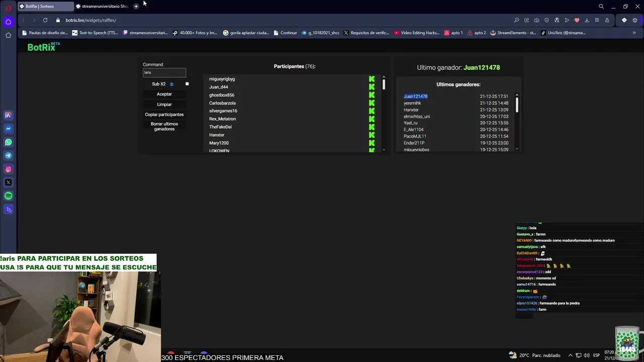Viewport: 644px width, 362px height.
Task: Open Pautas de diseño bookmark
Action: 45,33
